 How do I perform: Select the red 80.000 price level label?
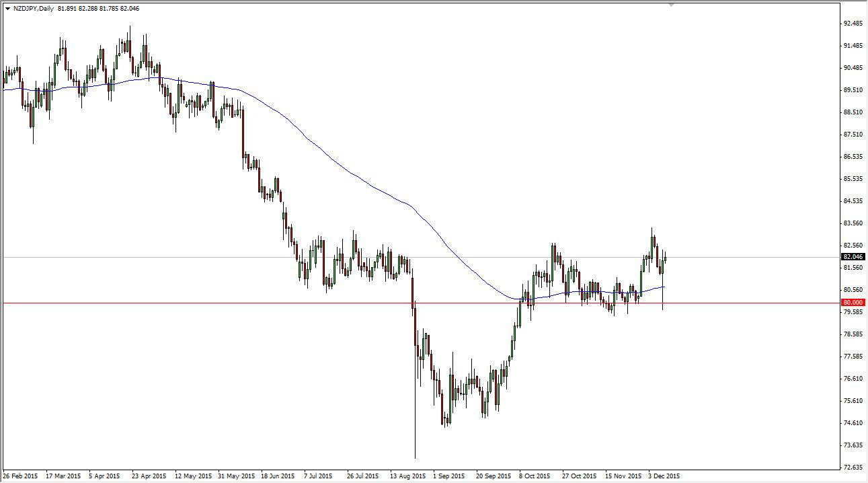[853, 303]
